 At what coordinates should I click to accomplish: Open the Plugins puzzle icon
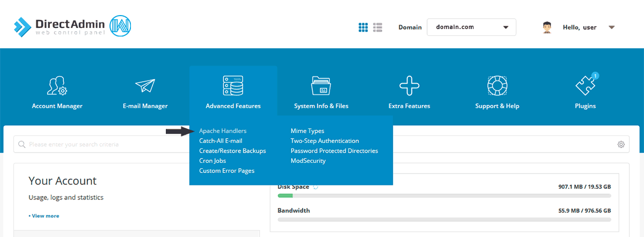point(585,85)
